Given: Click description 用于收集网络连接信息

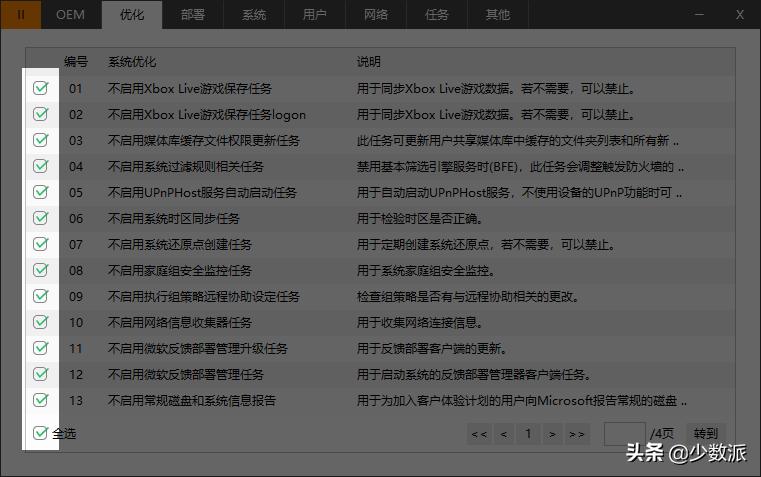Looking at the screenshot, I should 419,322.
